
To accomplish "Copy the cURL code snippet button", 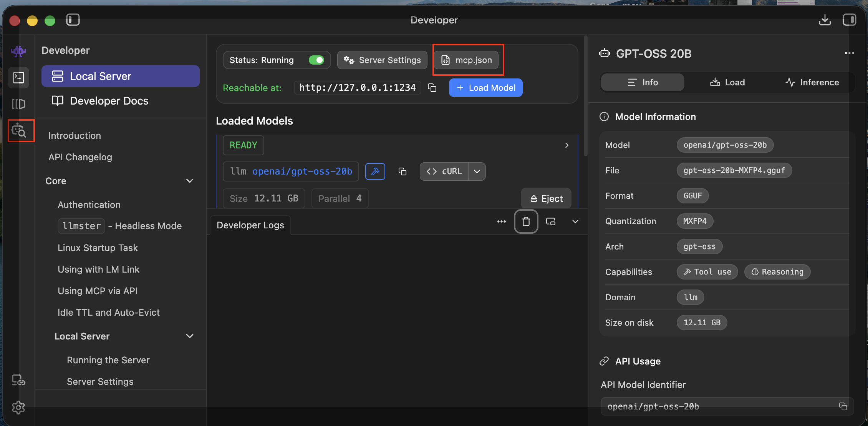I will point(444,171).
